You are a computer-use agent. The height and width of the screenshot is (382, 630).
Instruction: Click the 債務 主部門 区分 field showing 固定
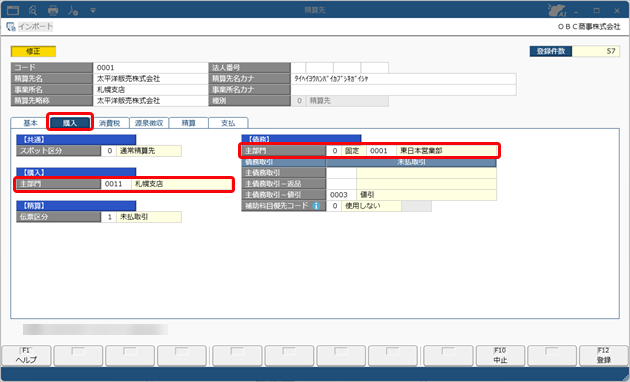[x=354, y=151]
